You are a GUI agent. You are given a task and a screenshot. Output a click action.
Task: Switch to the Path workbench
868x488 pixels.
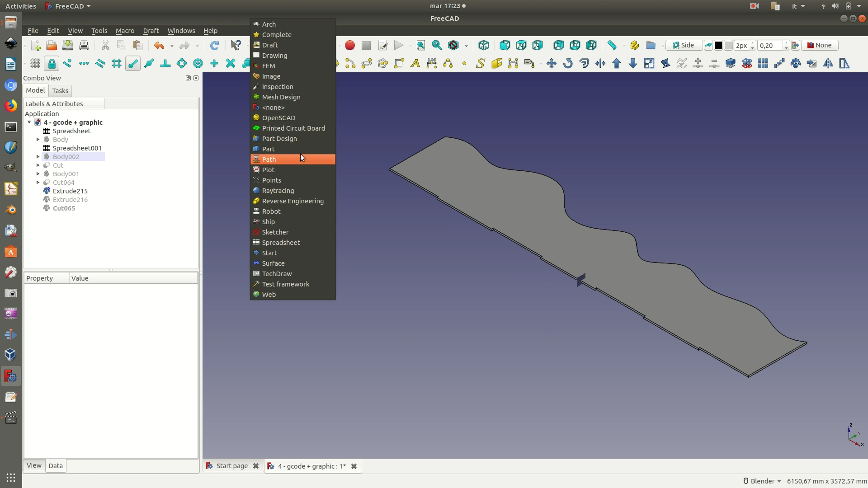pos(293,160)
